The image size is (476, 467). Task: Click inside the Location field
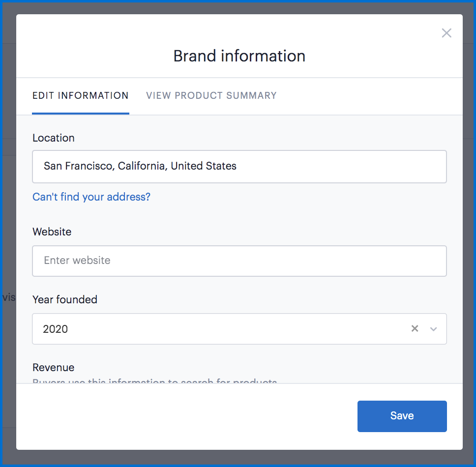(x=239, y=166)
